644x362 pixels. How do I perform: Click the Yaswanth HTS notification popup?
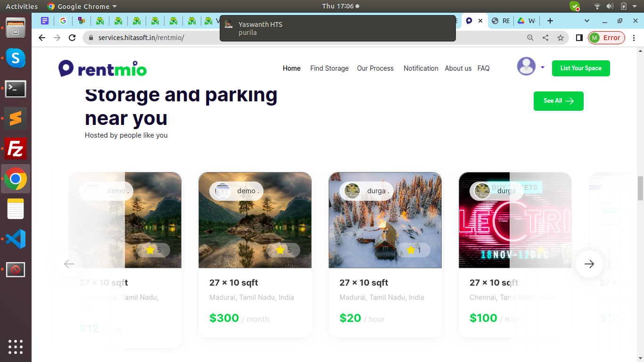338,28
